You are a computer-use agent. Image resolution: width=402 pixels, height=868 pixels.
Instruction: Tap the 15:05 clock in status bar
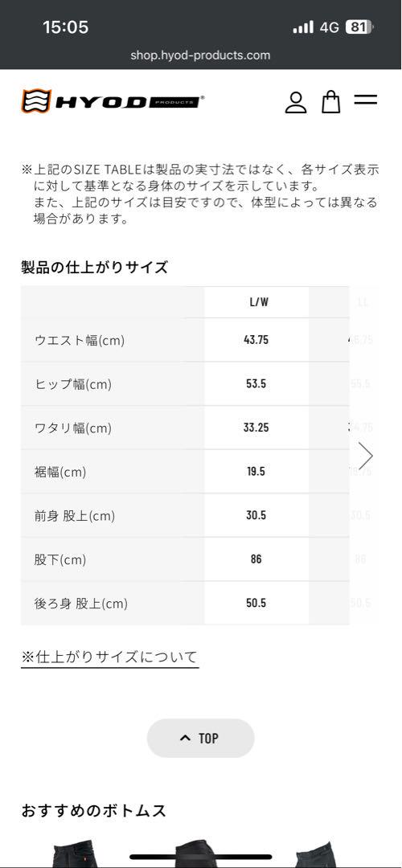pyautogui.click(x=65, y=27)
